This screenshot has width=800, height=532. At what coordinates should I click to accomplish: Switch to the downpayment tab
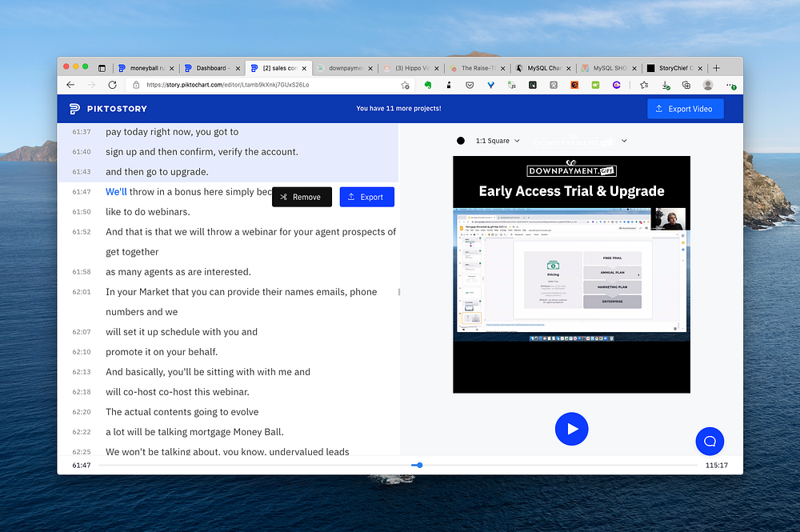point(344,68)
